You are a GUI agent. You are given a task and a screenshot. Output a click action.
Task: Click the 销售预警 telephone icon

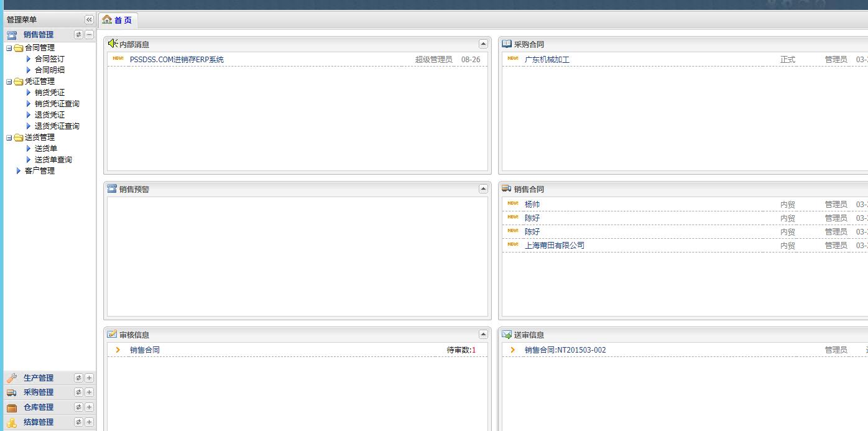[x=112, y=189]
